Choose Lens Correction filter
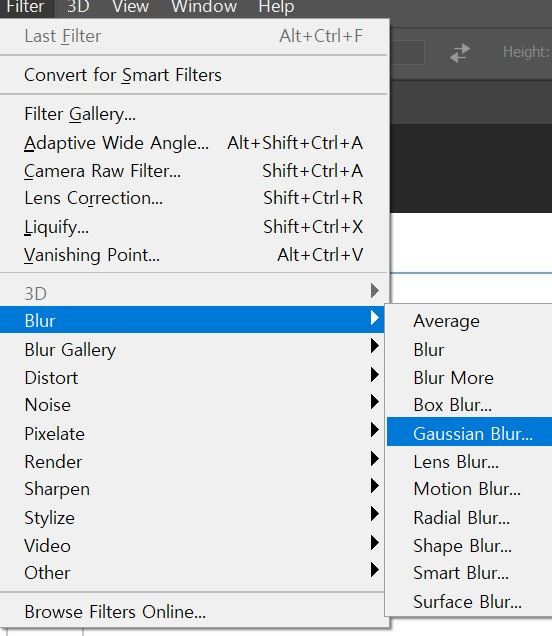The height and width of the screenshot is (636, 552). [x=193, y=198]
